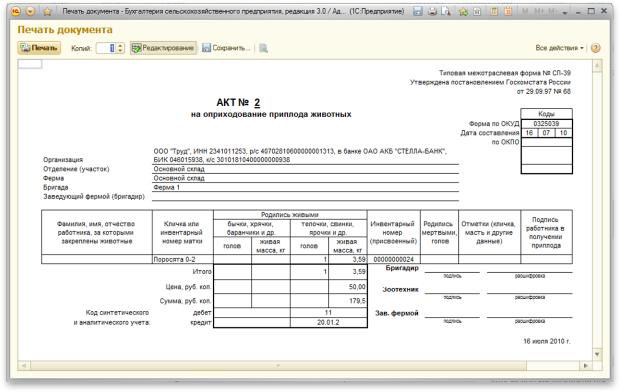Click the 'Дата составления' label
The height and width of the screenshot is (392, 620).
point(490,133)
